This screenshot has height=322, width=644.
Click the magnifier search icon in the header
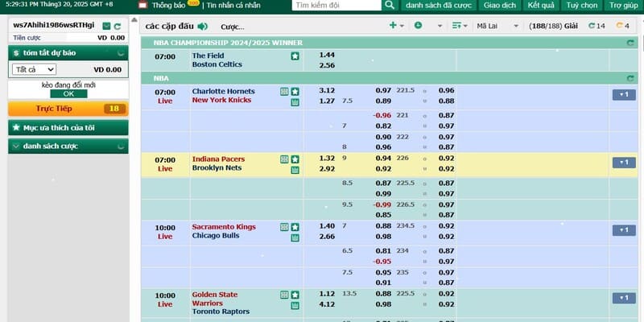390,6
